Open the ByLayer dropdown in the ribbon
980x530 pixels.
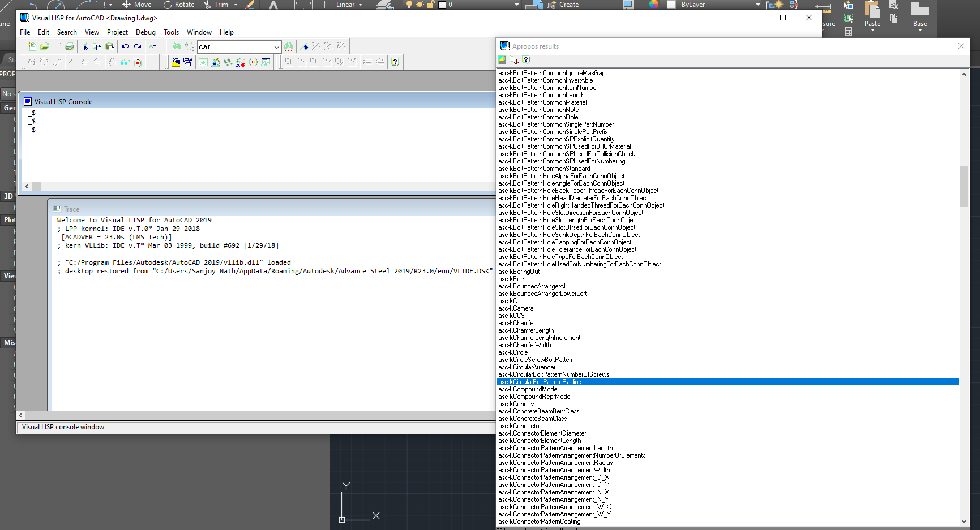point(757,5)
